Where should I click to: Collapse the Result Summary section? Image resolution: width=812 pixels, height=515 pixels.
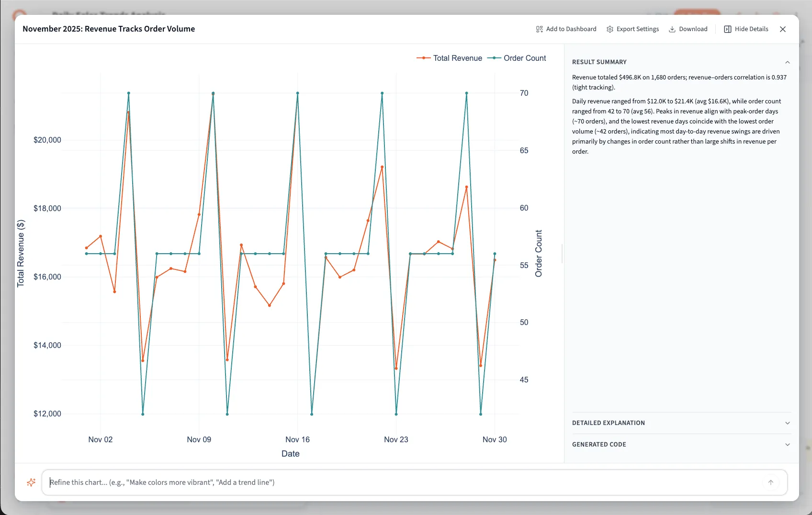(x=787, y=62)
